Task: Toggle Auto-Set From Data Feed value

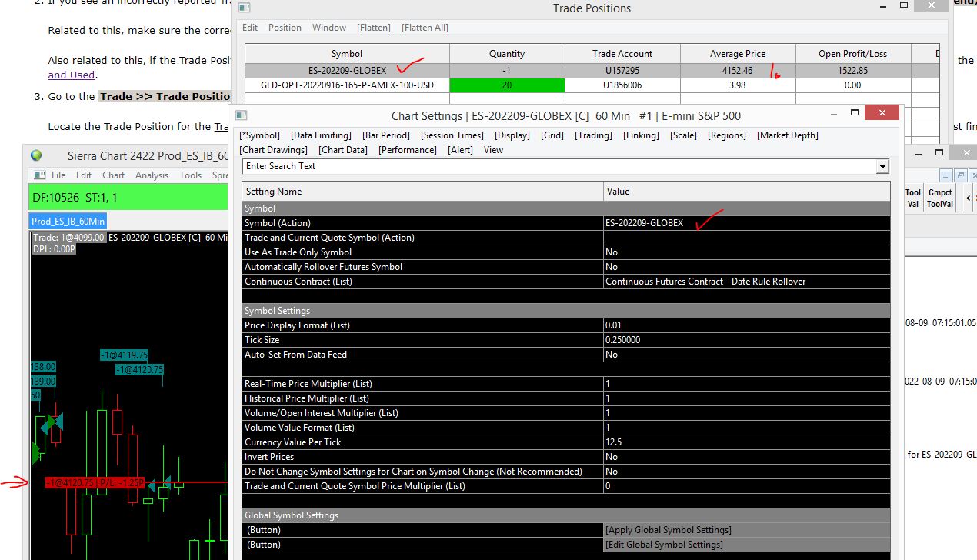Action: point(746,355)
